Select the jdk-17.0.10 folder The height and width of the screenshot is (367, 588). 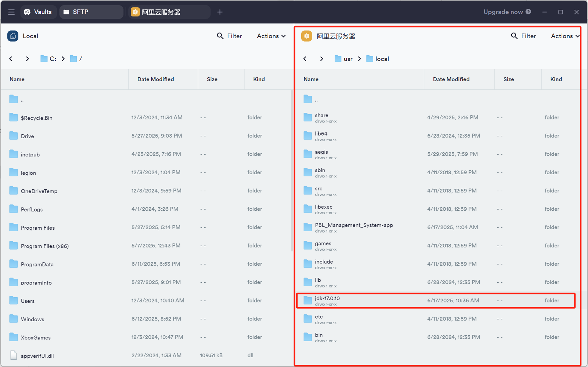pos(327,298)
